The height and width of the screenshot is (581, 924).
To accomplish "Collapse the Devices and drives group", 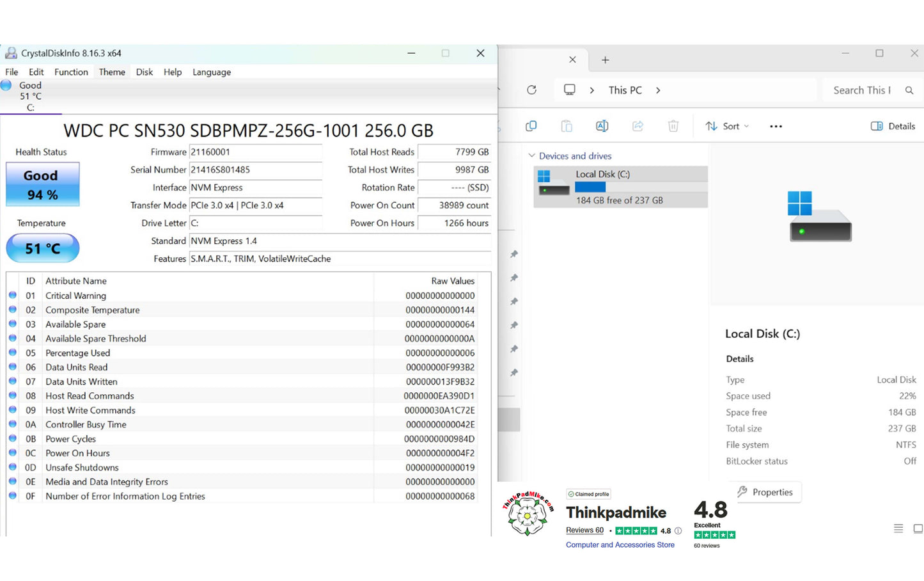I will (x=531, y=155).
